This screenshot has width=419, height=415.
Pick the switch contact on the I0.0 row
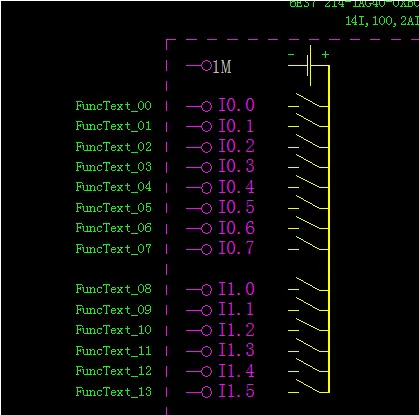click(308, 101)
